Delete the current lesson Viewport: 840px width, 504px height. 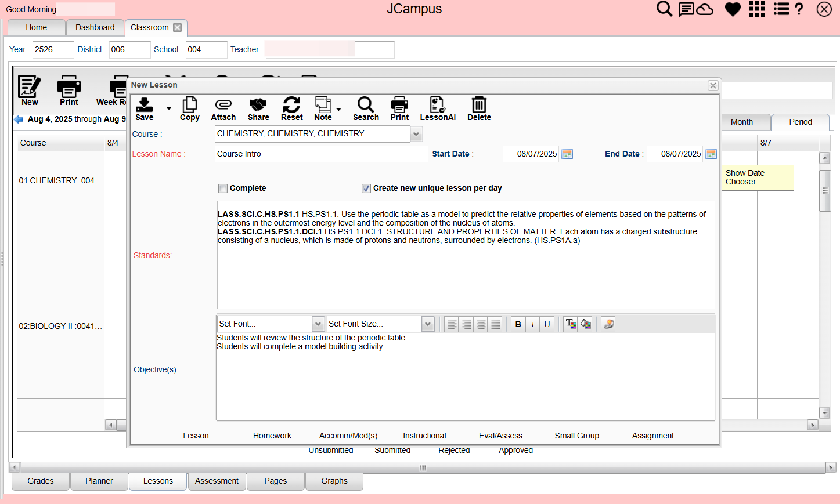point(479,109)
